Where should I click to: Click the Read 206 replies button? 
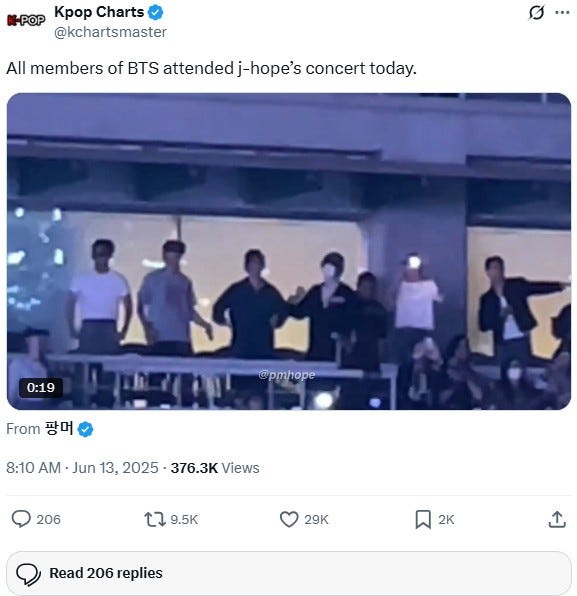pyautogui.click(x=289, y=573)
